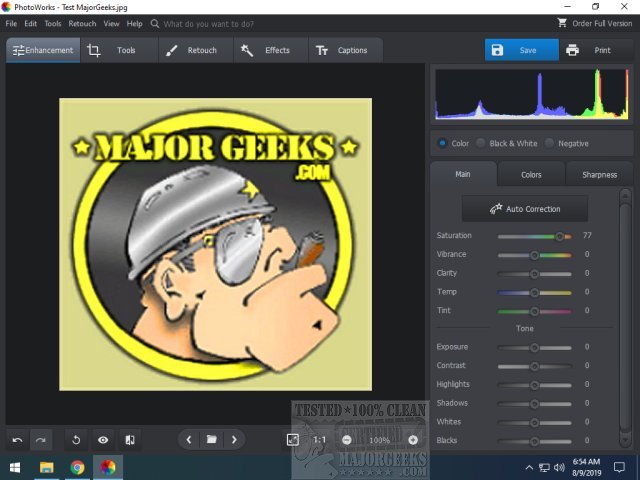Viewport: 640px width, 480px height.
Task: Zoom in with the plus icon
Action: (x=413, y=440)
